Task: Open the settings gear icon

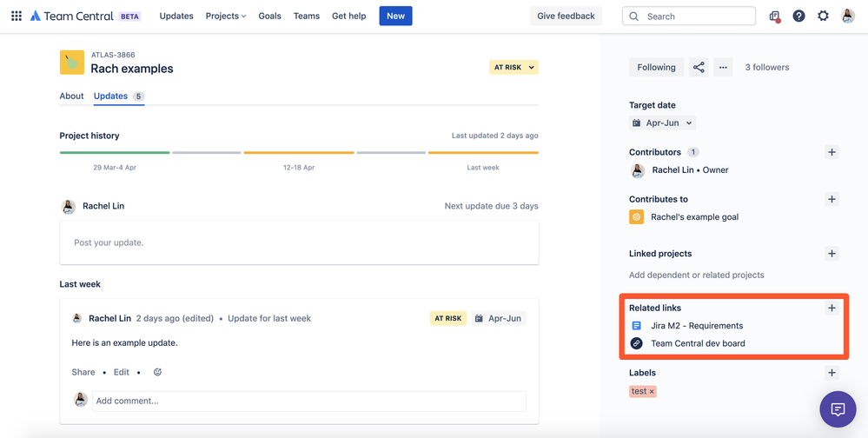Action: 823,16
